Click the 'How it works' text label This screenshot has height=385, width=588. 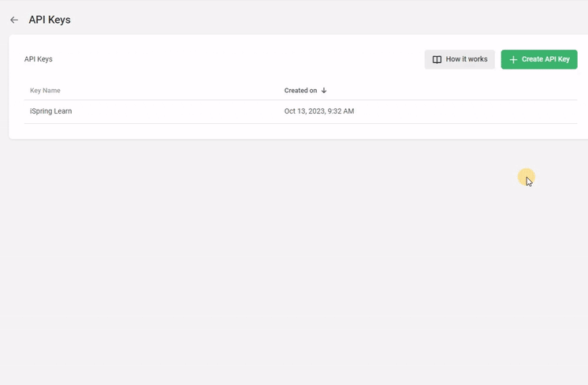tap(467, 59)
